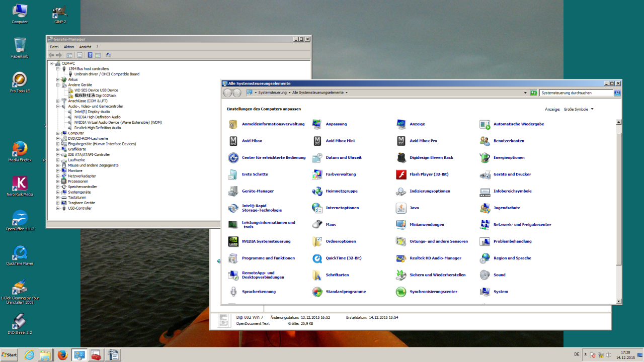This screenshot has width=644, height=362.
Task: Open the Schriftarten folder icon
Action: coord(317,275)
